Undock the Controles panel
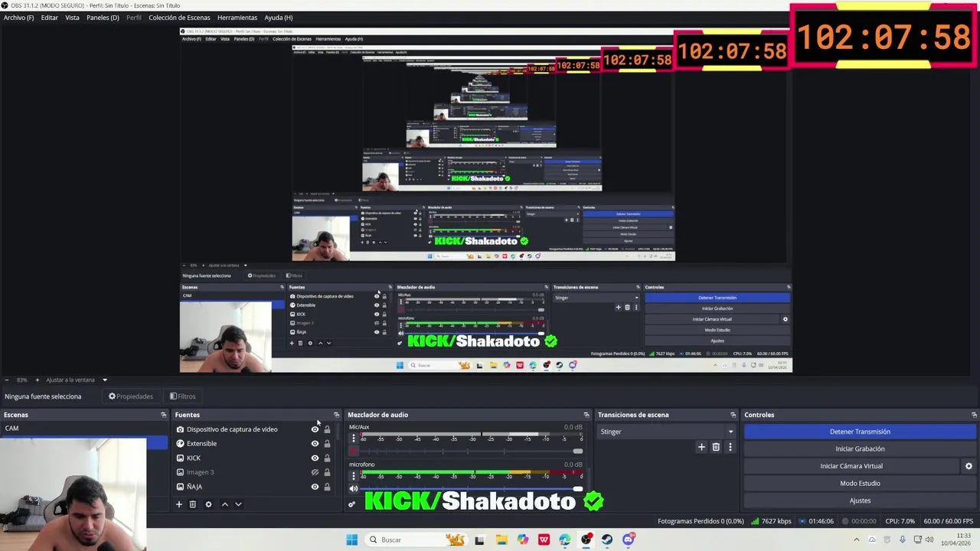This screenshot has height=551, width=980. (974, 415)
